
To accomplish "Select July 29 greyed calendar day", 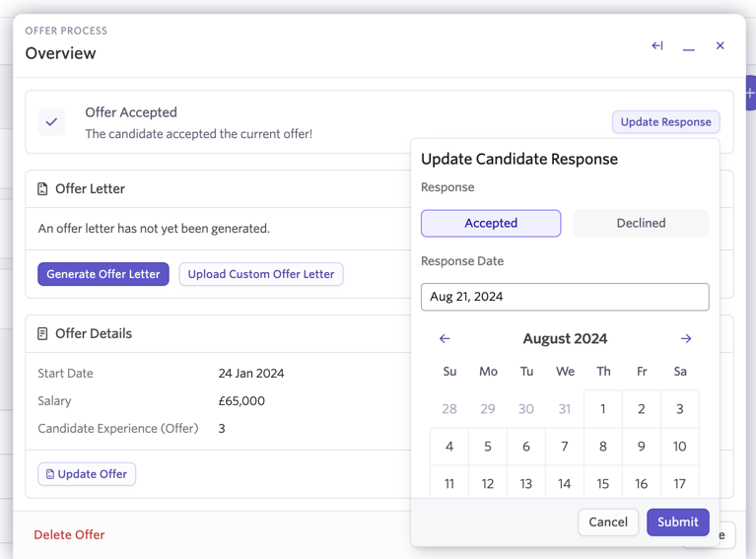I will pyautogui.click(x=488, y=409).
